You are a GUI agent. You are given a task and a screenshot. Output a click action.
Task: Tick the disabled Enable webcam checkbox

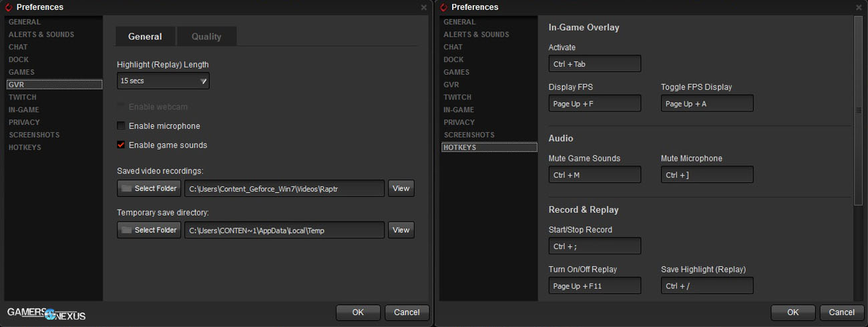click(x=121, y=107)
